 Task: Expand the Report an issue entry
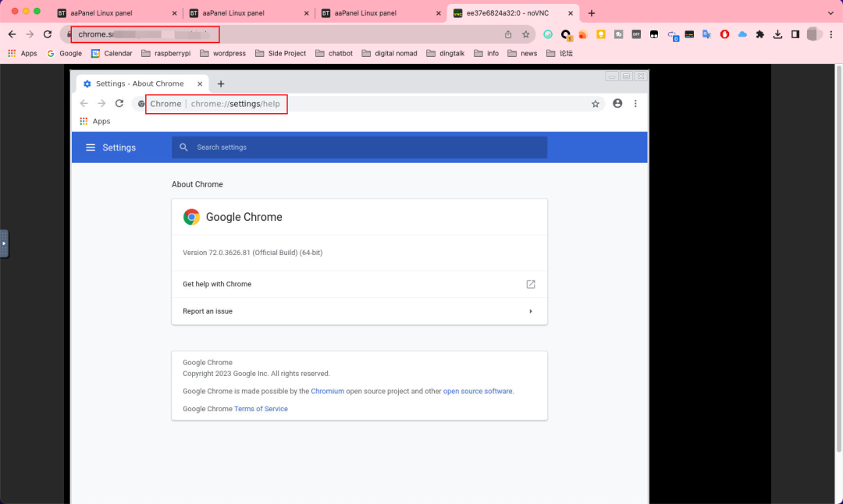click(531, 311)
